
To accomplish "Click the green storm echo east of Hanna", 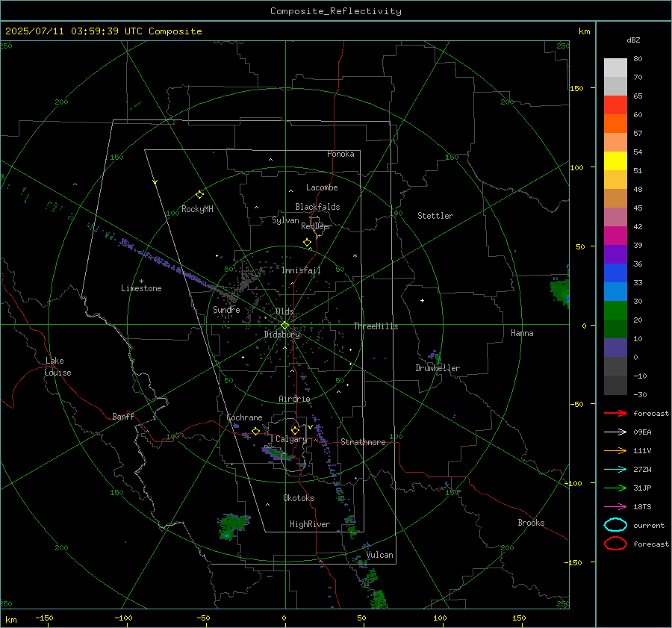I will click(x=560, y=291).
